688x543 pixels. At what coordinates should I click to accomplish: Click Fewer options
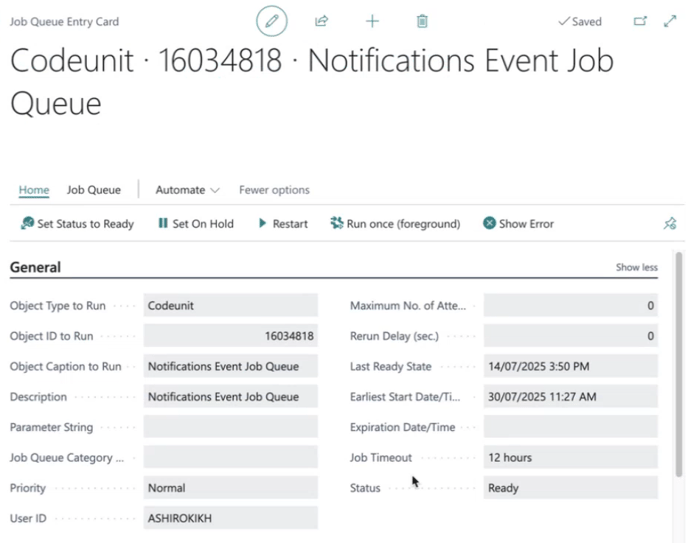[274, 190]
